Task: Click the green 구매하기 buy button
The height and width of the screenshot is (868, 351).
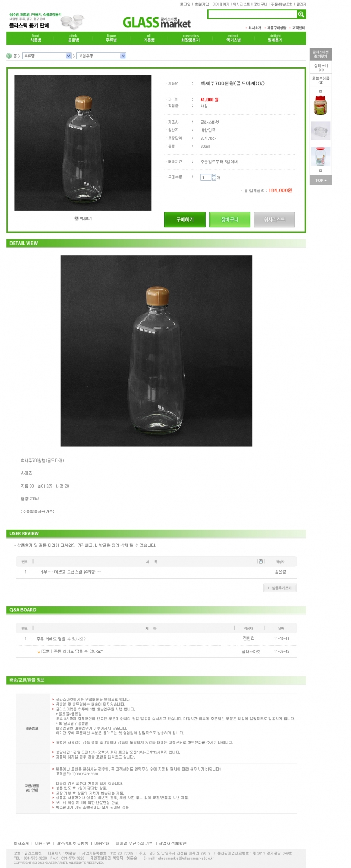Action: [x=185, y=219]
